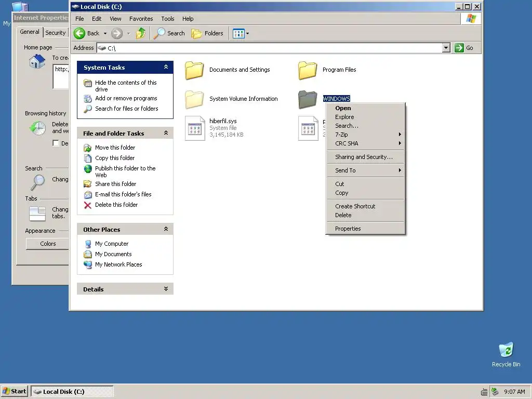The width and height of the screenshot is (532, 399).
Task: Click the My Documents icon in Other Places
Action: pos(87,254)
